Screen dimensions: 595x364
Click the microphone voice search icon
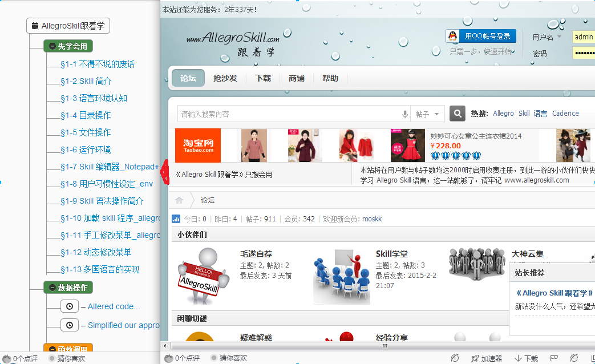tap(405, 114)
